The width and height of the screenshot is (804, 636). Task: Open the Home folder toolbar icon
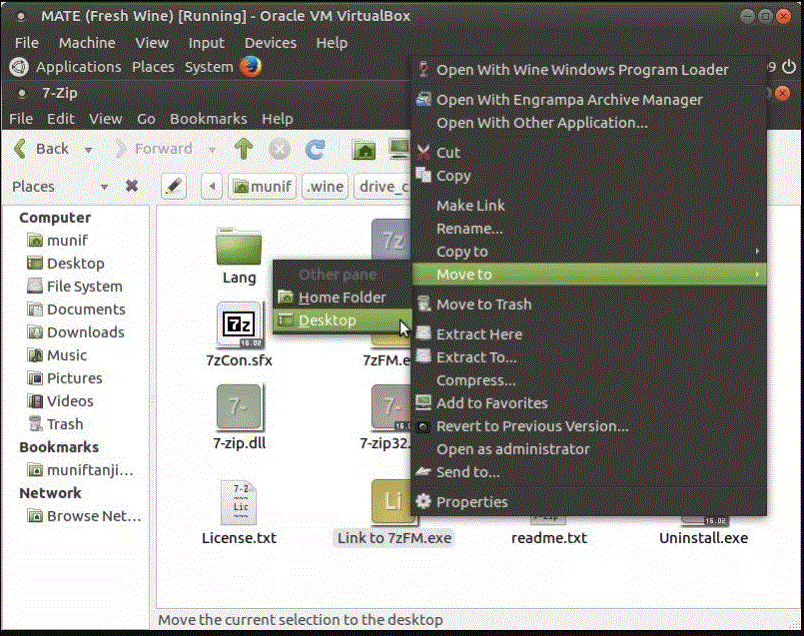(x=364, y=149)
